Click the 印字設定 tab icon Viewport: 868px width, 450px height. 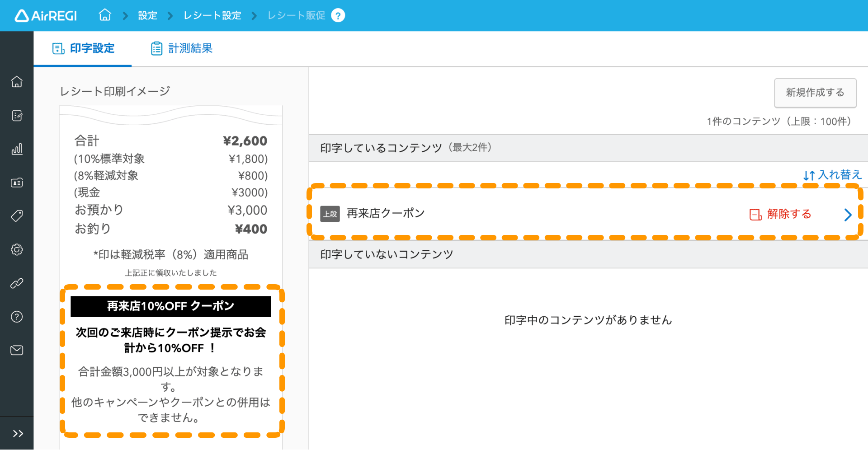(59, 48)
